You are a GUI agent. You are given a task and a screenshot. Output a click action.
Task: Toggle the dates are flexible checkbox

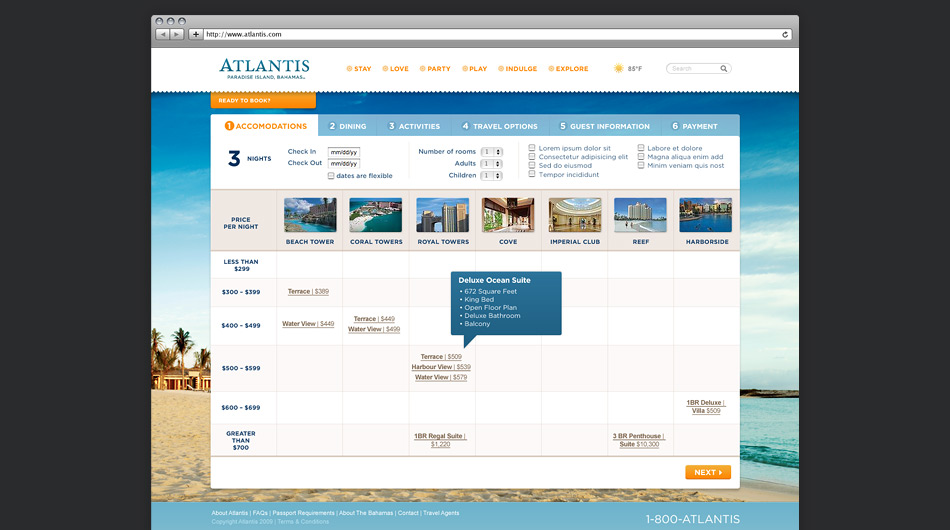(x=331, y=176)
